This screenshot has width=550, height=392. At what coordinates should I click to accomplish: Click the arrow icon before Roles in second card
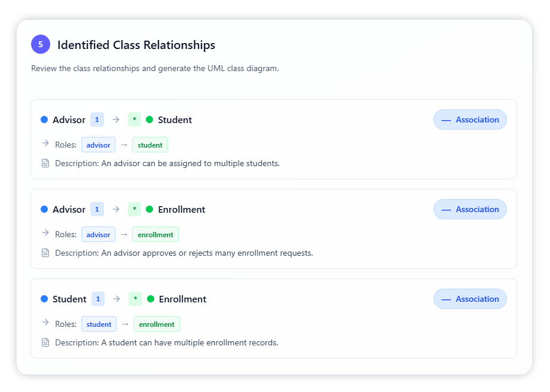pos(45,233)
